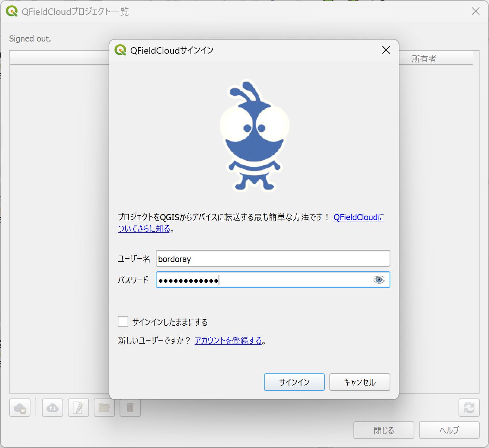Click the QGIS icon in projects window title bar

pos(12,11)
